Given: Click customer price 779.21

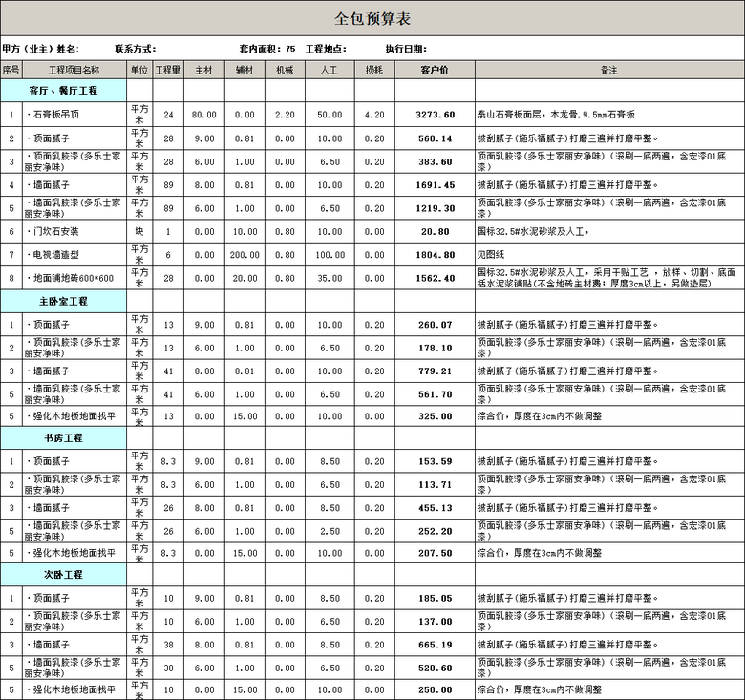Looking at the screenshot, I should (435, 371).
